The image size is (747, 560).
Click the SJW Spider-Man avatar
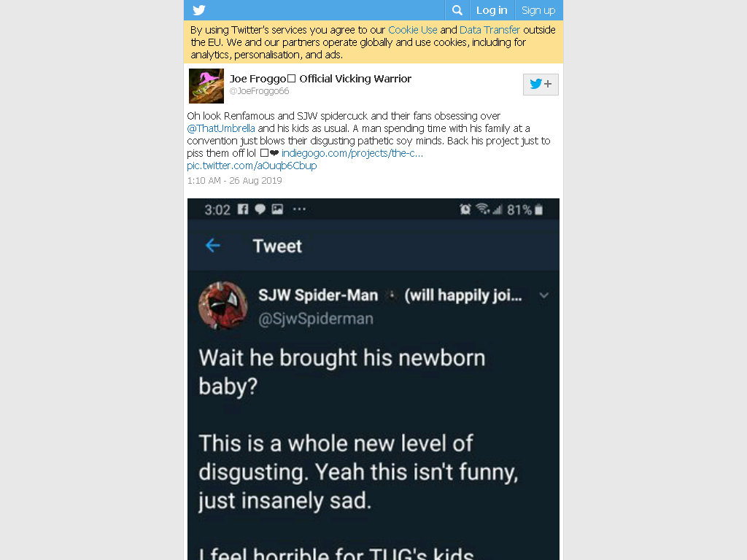click(x=223, y=306)
